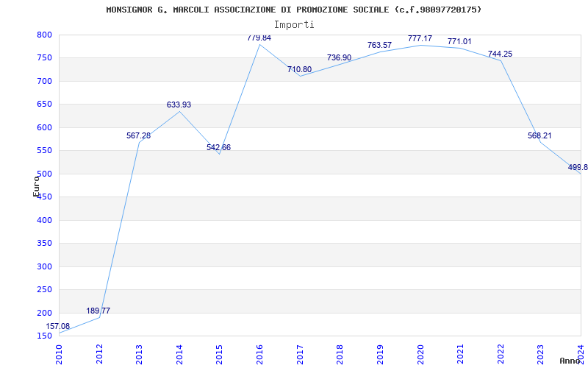588x368 pixels.
Task: Select the 450 y-axis tick label
Action: pyautogui.click(x=44, y=197)
